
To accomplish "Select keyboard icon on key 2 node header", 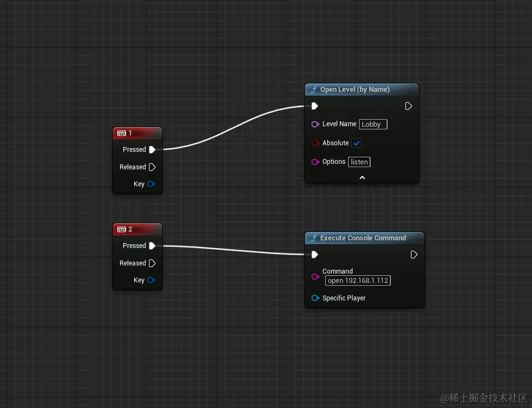I will (x=122, y=229).
